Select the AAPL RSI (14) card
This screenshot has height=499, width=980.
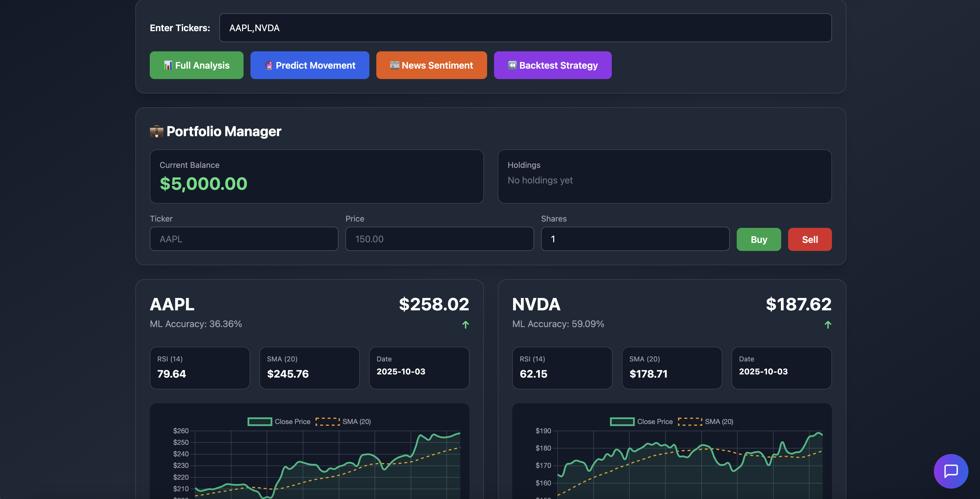[x=200, y=368]
